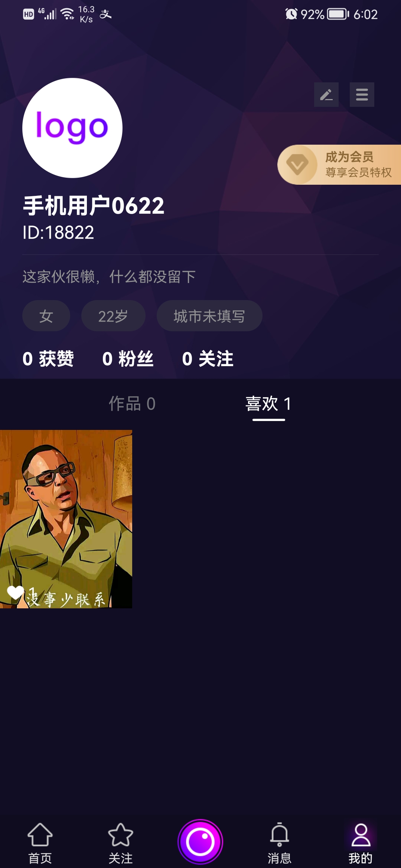Screen dimensions: 401x868
Task: Tap the pencil edit profile icon
Action: pyautogui.click(x=326, y=95)
